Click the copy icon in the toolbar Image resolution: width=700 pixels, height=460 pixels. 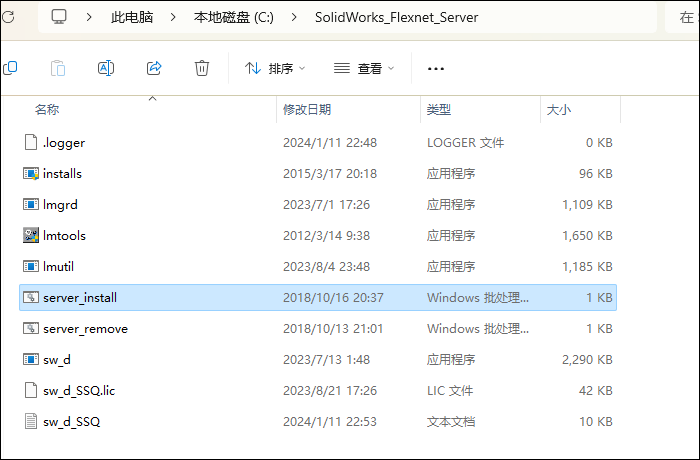10,68
